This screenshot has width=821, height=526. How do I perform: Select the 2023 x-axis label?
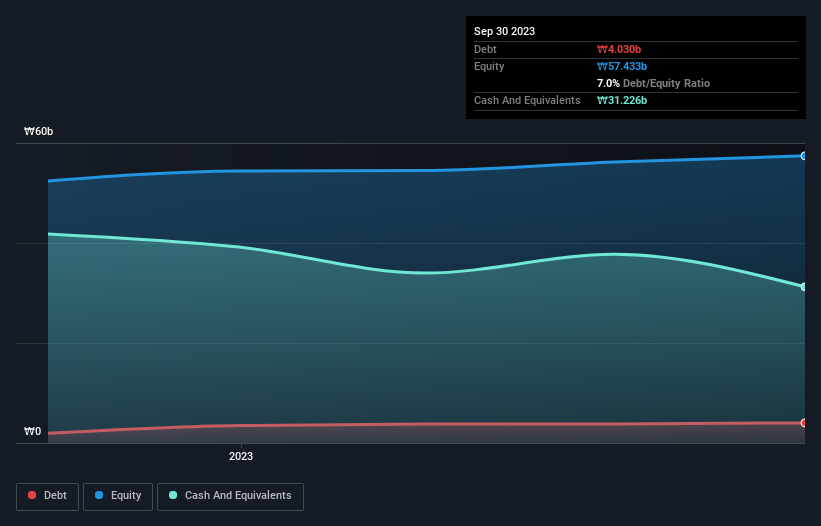241,456
